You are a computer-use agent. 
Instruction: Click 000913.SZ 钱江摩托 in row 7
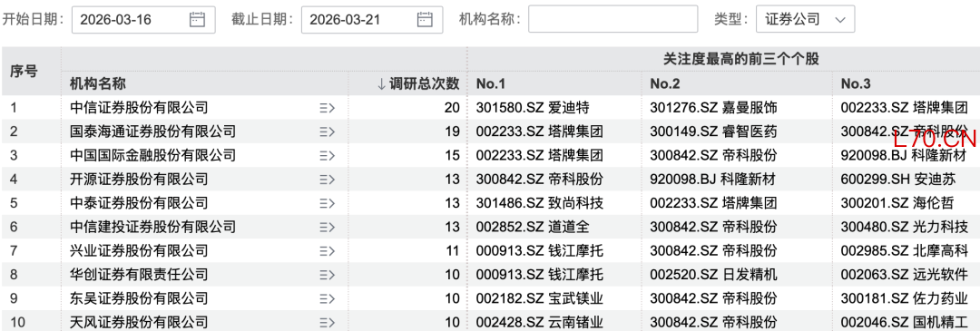click(x=539, y=252)
